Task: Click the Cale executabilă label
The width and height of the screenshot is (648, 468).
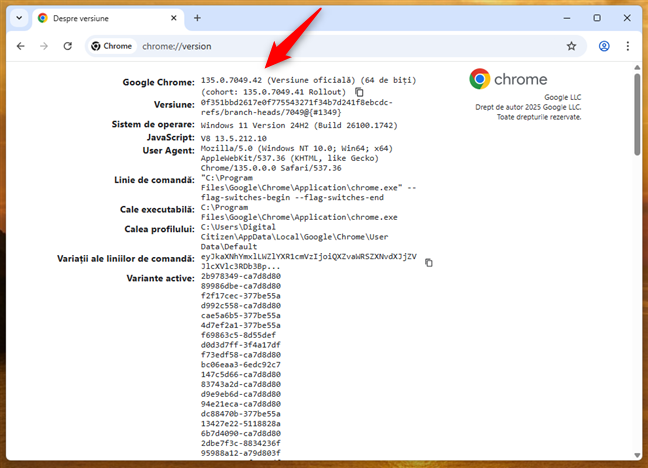Action: click(x=157, y=210)
